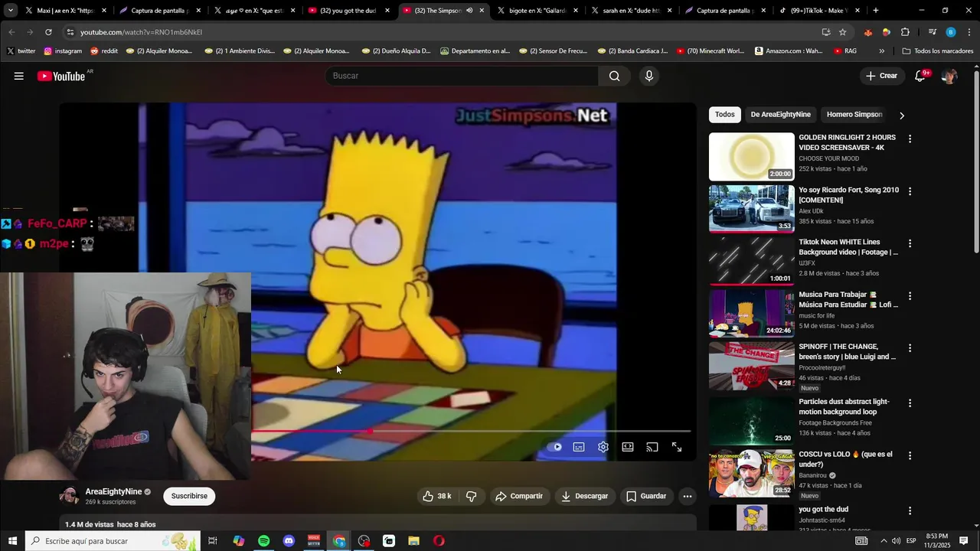Viewport: 980px width, 551px height.
Task: Bookmark this page with the star icon
Action: [843, 32]
